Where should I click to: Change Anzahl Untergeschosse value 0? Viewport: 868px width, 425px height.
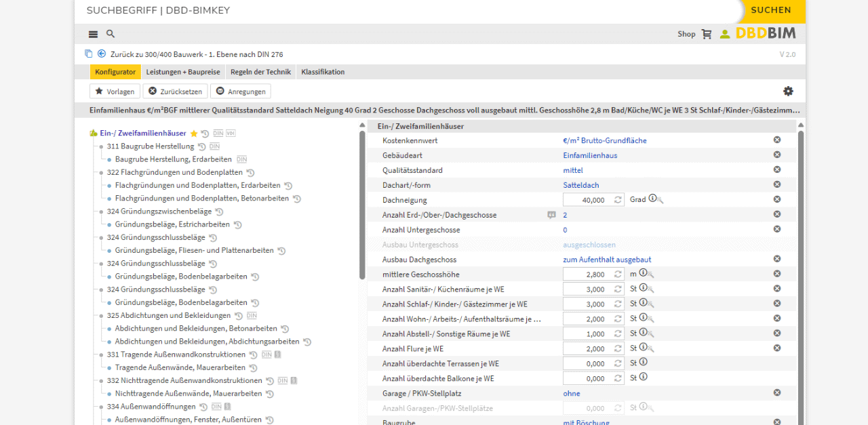pyautogui.click(x=565, y=230)
